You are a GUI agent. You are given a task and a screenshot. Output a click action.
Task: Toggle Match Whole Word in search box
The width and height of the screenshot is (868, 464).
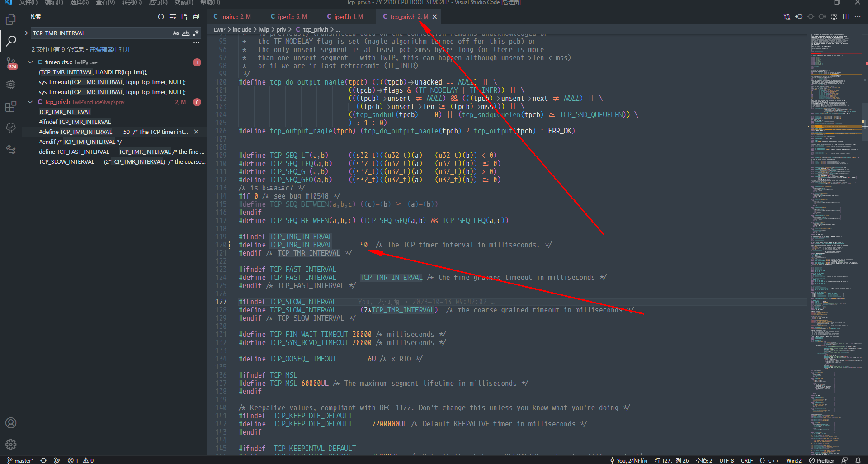coord(186,33)
